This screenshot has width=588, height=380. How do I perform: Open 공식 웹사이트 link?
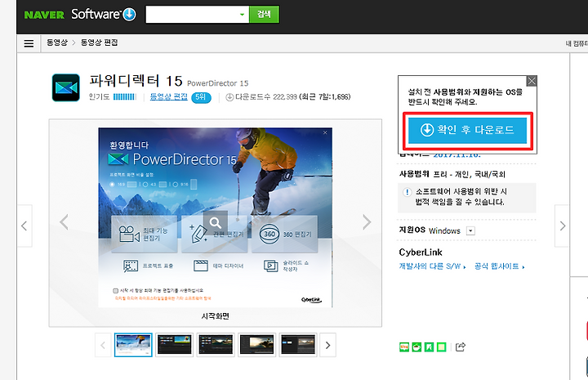click(x=500, y=266)
